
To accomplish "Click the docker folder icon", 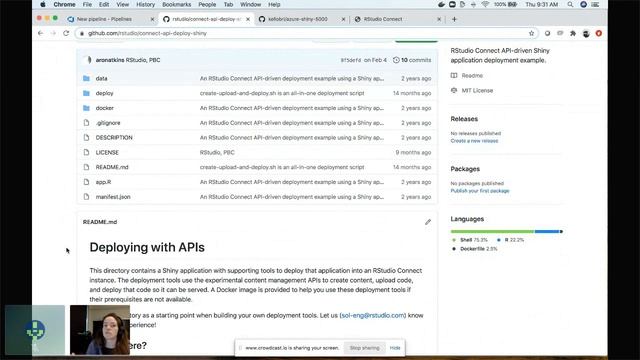I will pos(86,108).
